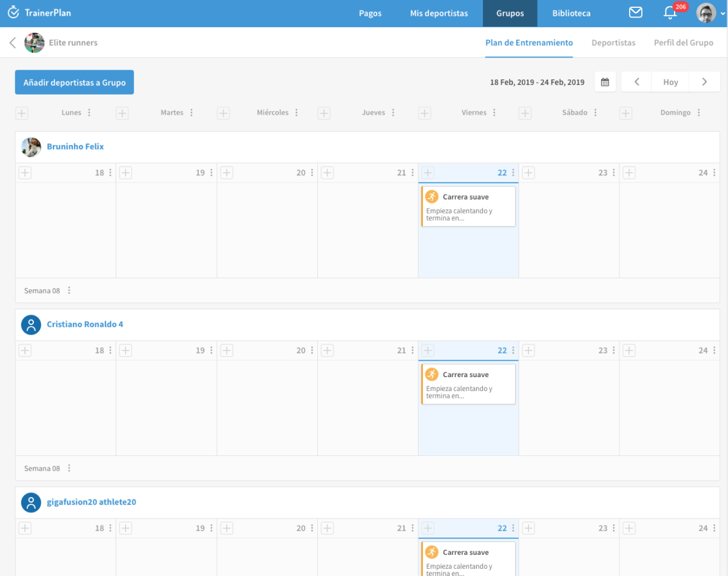This screenshot has height=576, width=728.
Task: Open the Grupos menu
Action: coord(510,13)
